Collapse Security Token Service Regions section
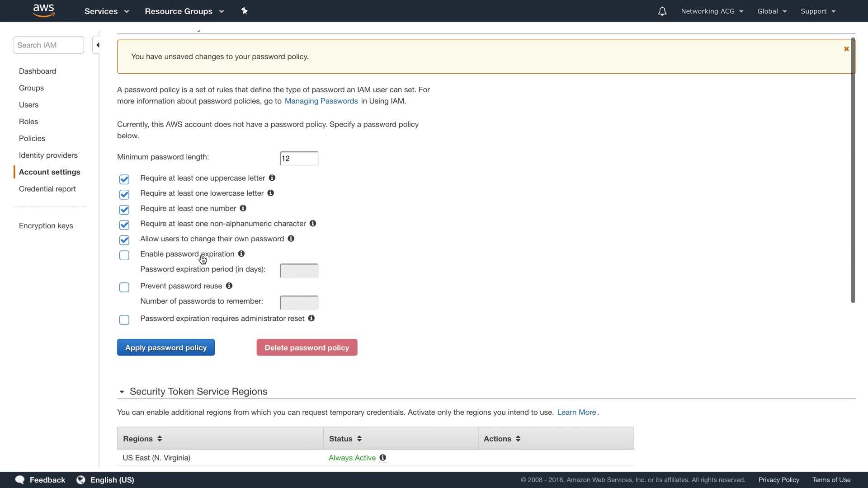The image size is (868, 488). [x=122, y=392]
